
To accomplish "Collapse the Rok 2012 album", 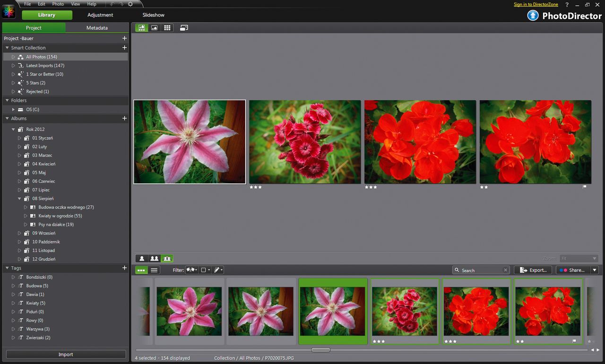I will click(x=13, y=129).
